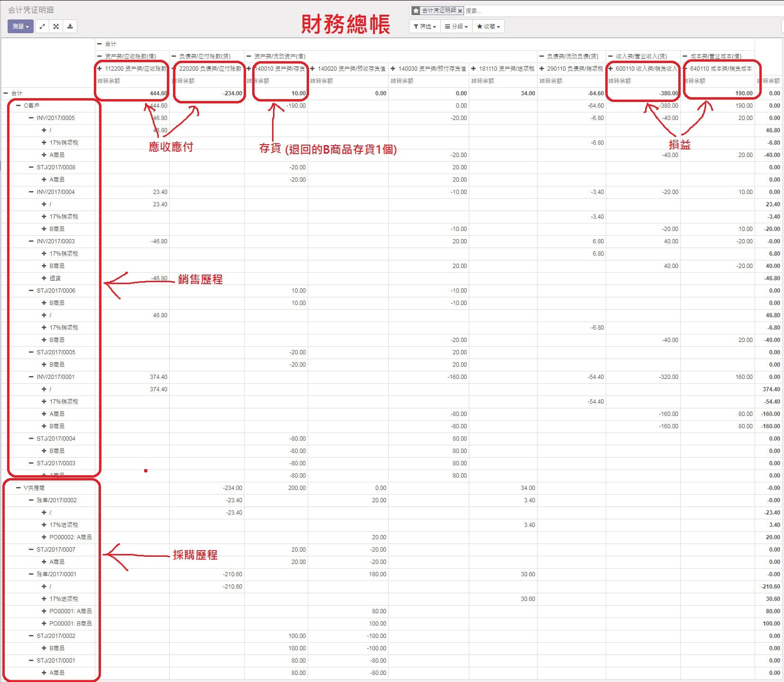The image size is (784, 682).
Task: Expand the 290110 销项税 column header
Action: coord(571,69)
